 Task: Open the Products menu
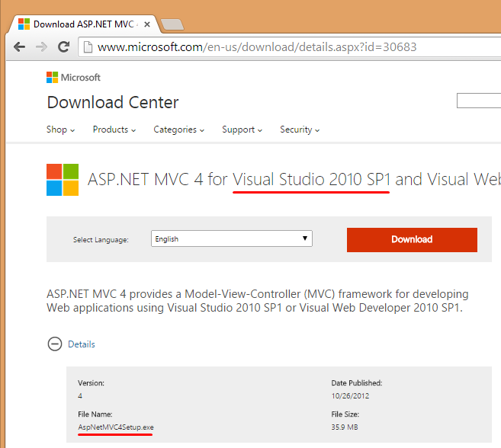[x=114, y=130]
